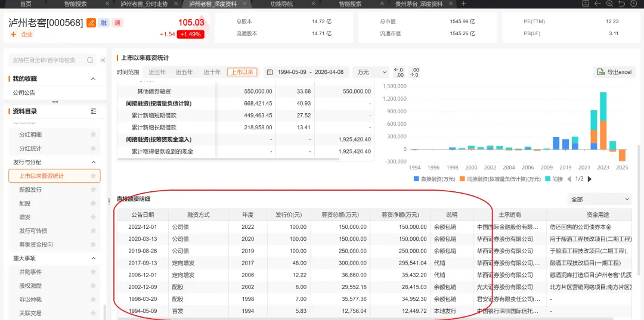Click the 2017-09-13 定向增发 row date

click(x=143, y=263)
